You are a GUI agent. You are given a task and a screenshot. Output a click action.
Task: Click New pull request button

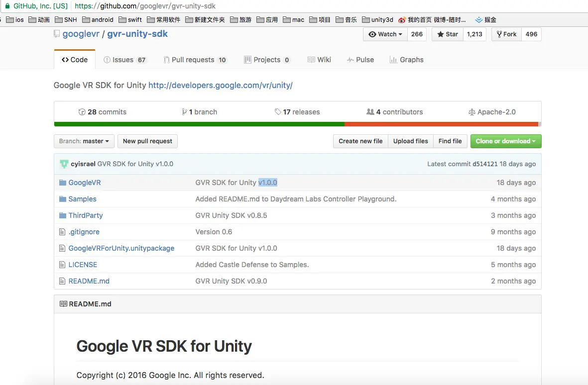[x=147, y=141]
